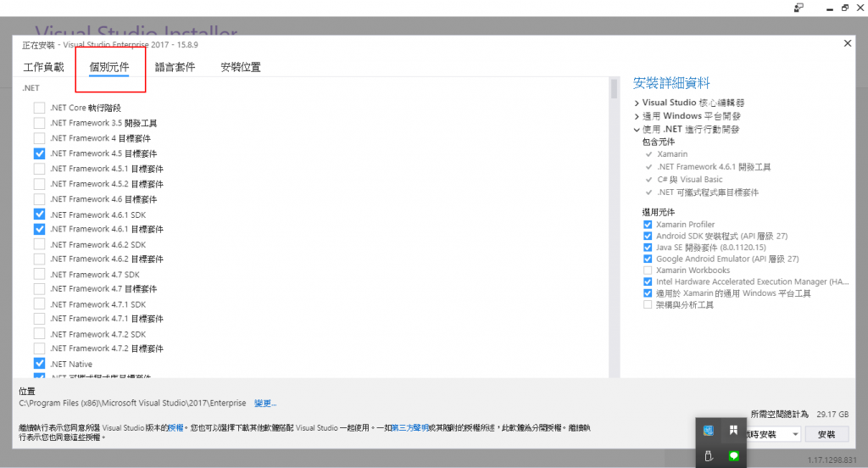868x468 pixels.
Task: Tick .NET Framework 4 目標套件 checkbox
Action: pos(39,138)
